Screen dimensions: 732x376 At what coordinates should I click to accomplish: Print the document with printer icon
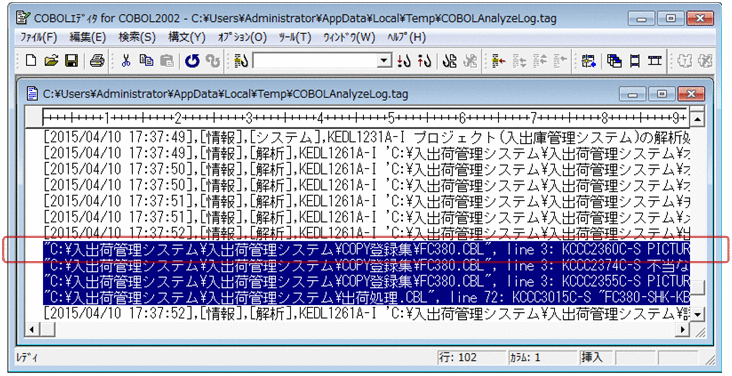pyautogui.click(x=97, y=61)
